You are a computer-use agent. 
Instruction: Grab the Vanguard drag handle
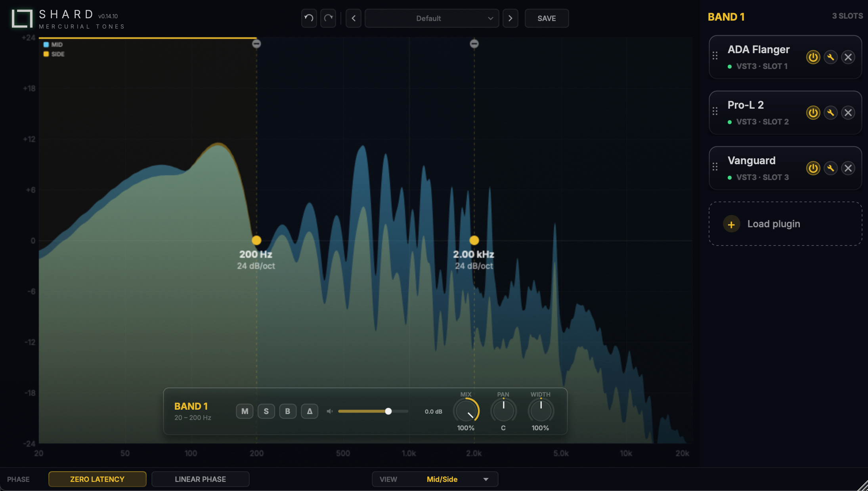[x=715, y=167]
